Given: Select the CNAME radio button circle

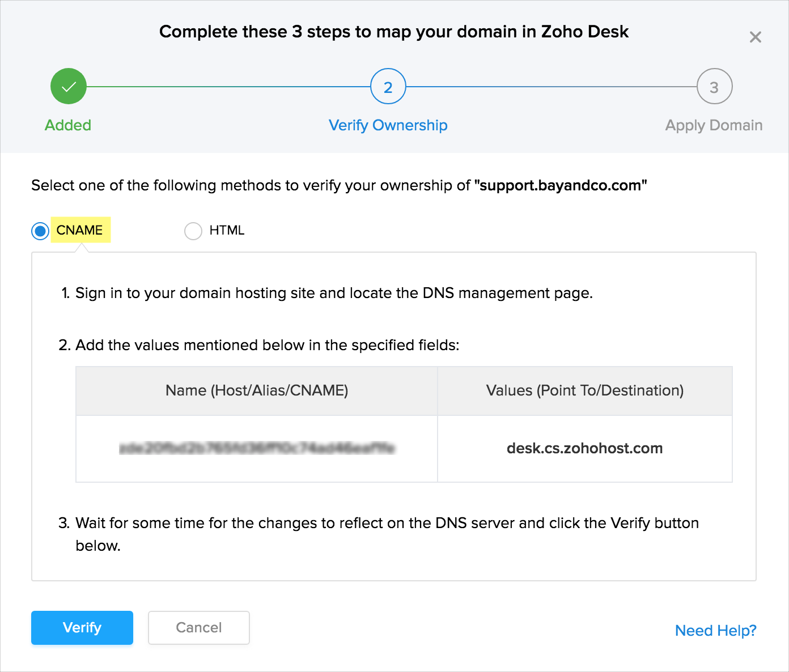Looking at the screenshot, I should 40,231.
